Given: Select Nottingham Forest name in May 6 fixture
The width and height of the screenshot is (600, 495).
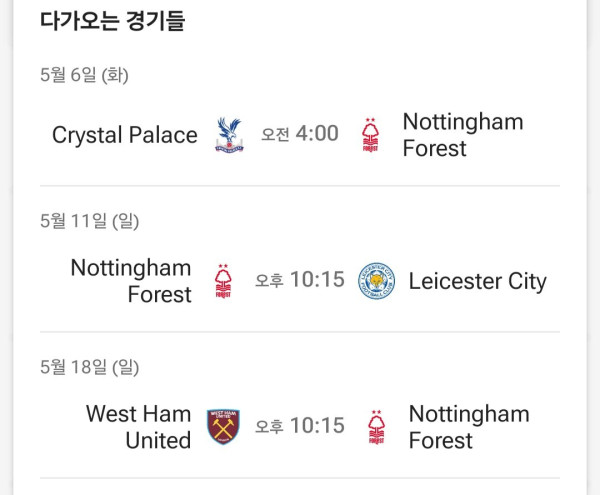Looking at the screenshot, I should pyautogui.click(x=463, y=135).
